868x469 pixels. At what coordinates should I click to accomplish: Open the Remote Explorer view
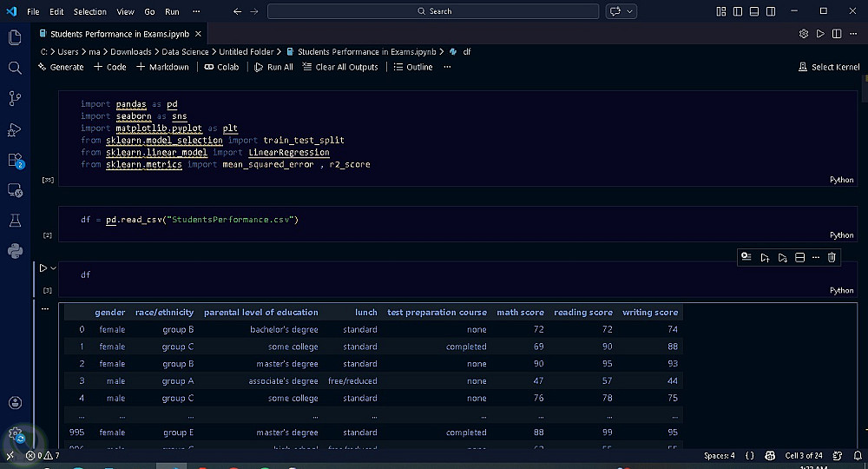(x=15, y=190)
